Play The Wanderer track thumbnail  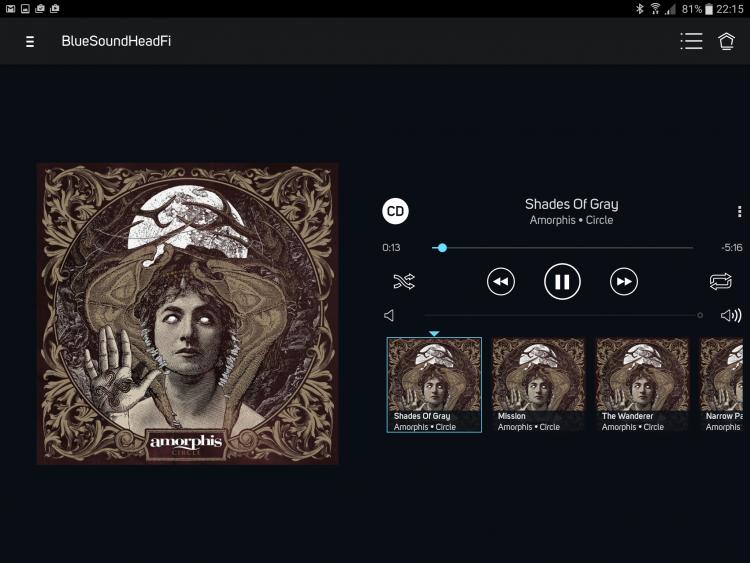(642, 385)
